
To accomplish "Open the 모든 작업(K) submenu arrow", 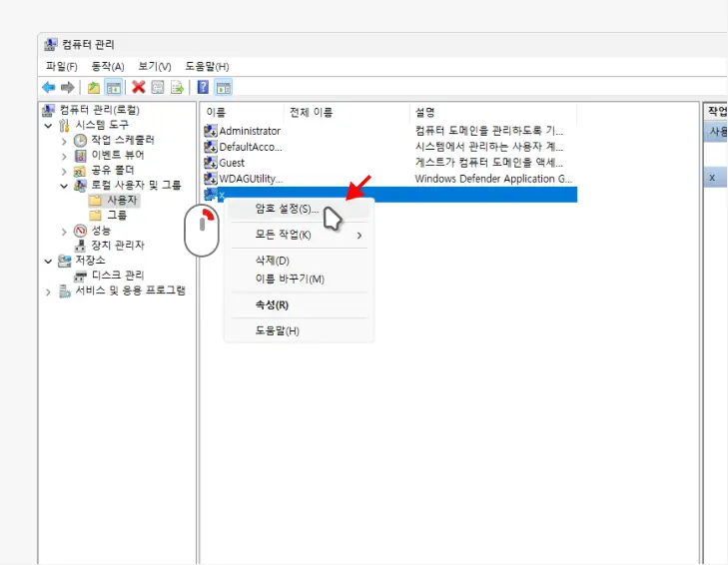I will pos(360,236).
